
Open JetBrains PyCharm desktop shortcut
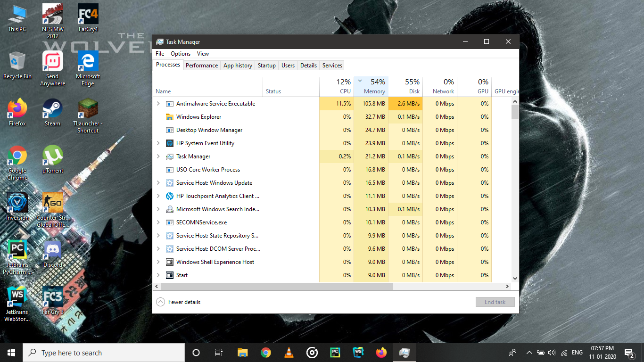point(17,257)
